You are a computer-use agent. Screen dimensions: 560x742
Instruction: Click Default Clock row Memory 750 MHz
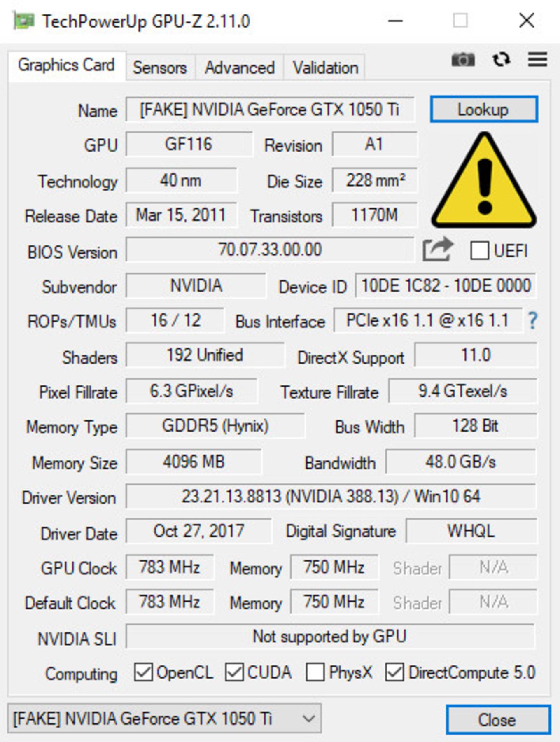[334, 602]
